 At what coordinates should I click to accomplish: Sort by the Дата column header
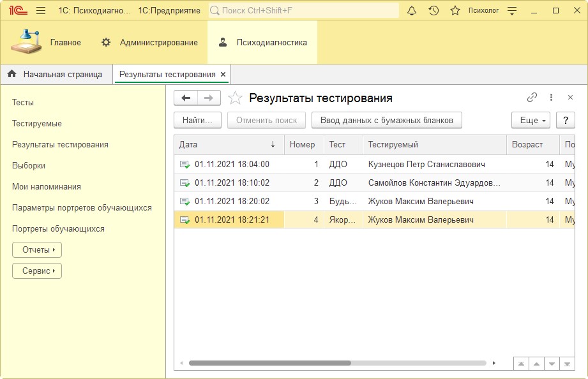coord(229,145)
